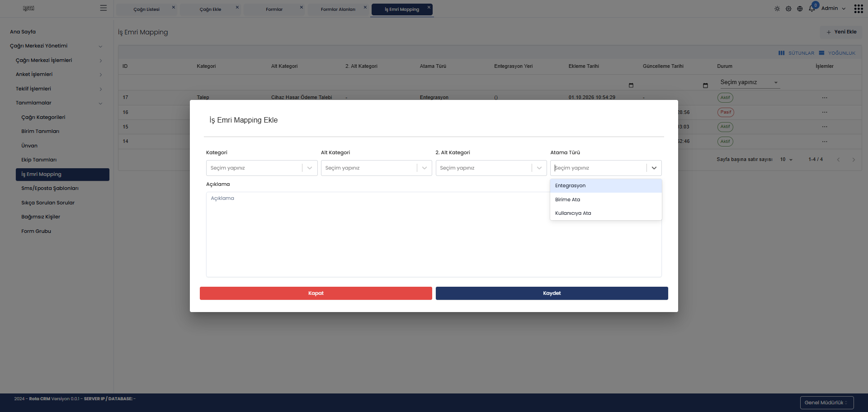Image resolution: width=868 pixels, height=412 pixels.
Task: Close the İş Emri Mapping tab
Action: tap(429, 7)
